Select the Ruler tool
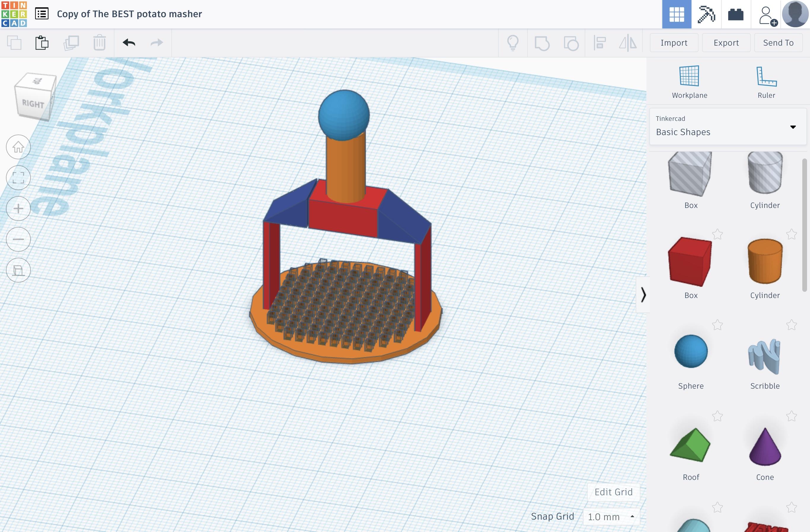 point(766,82)
